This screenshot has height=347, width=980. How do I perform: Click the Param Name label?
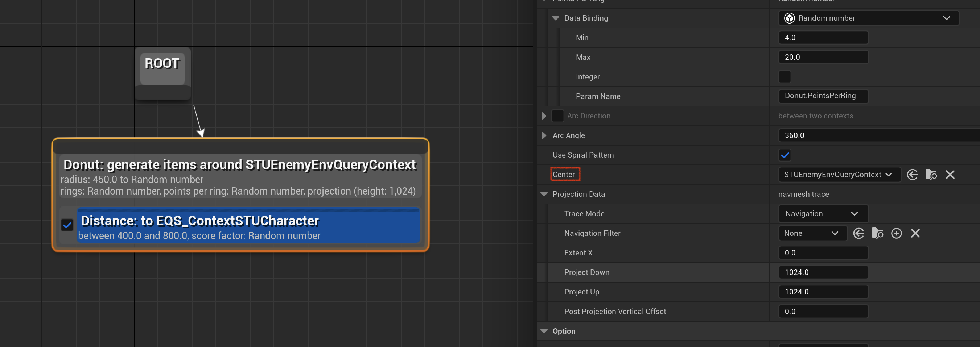click(x=598, y=97)
